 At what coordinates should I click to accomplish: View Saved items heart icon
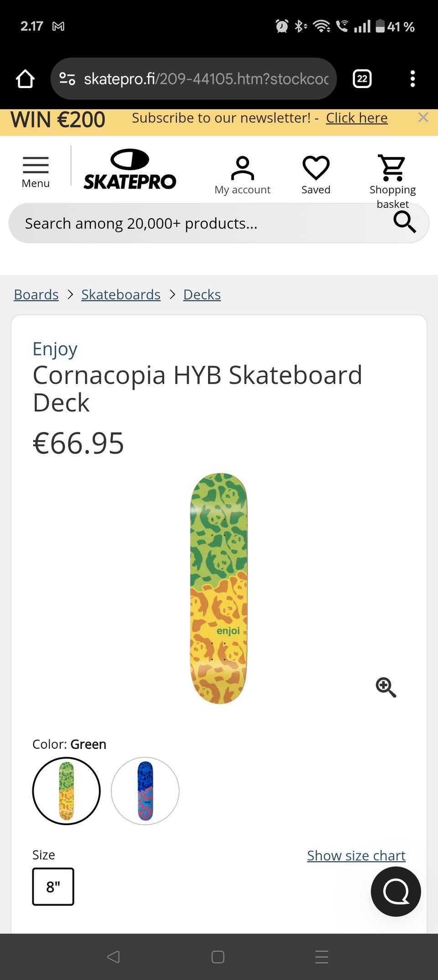pos(316,175)
